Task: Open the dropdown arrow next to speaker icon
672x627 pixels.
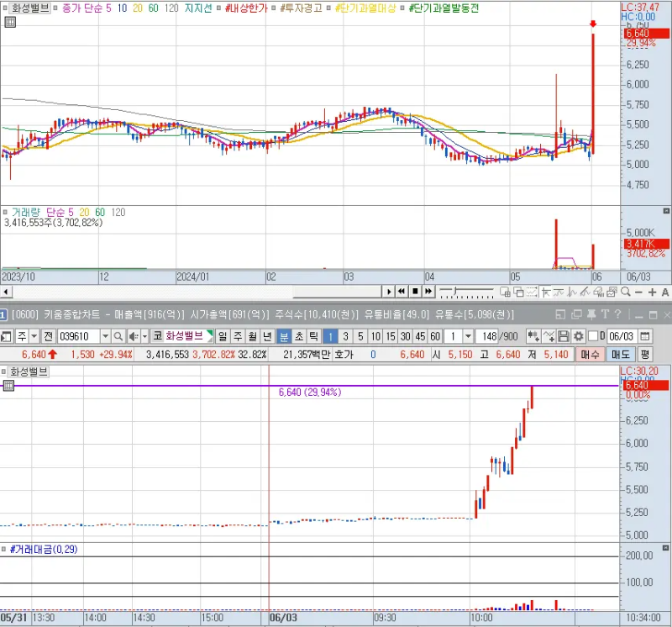Action: tap(144, 336)
